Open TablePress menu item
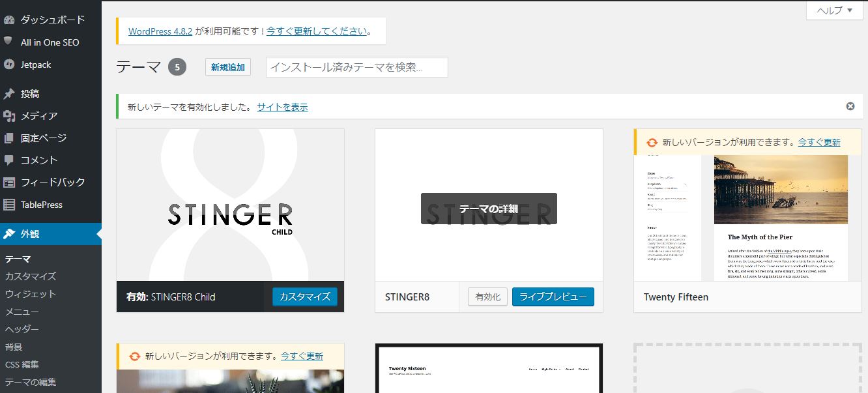Image resolution: width=868 pixels, height=393 pixels. (x=51, y=205)
